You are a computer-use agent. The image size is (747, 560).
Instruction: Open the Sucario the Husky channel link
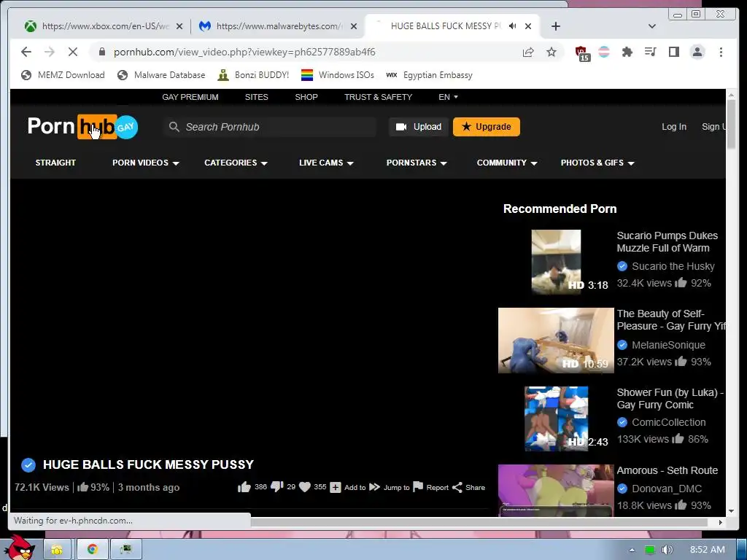[673, 266]
